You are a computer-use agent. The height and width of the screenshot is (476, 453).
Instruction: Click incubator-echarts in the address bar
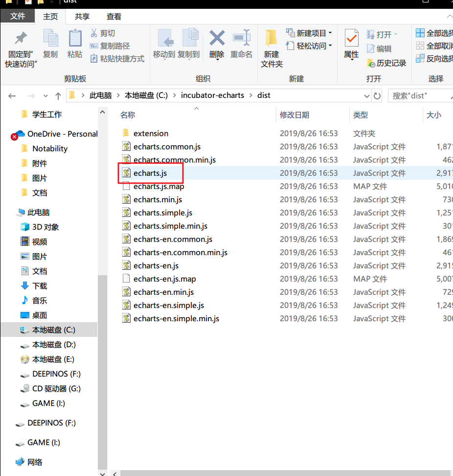click(x=212, y=95)
